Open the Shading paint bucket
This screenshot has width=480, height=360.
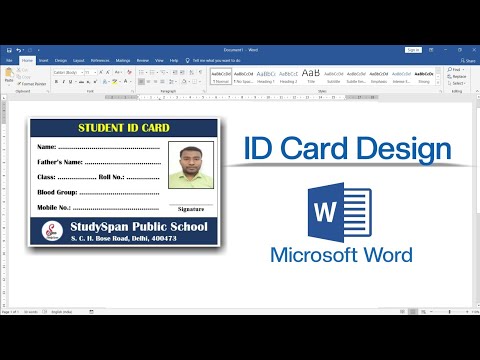tap(184, 82)
